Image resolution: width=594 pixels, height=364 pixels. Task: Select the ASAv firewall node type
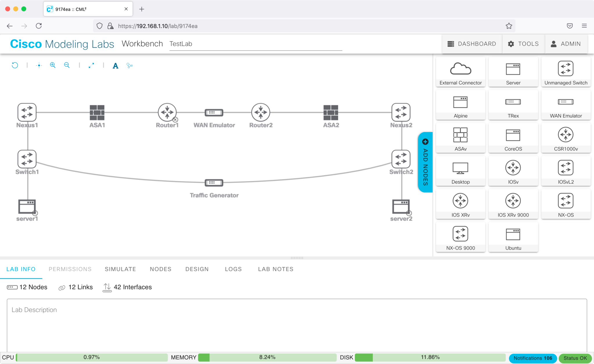click(460, 138)
